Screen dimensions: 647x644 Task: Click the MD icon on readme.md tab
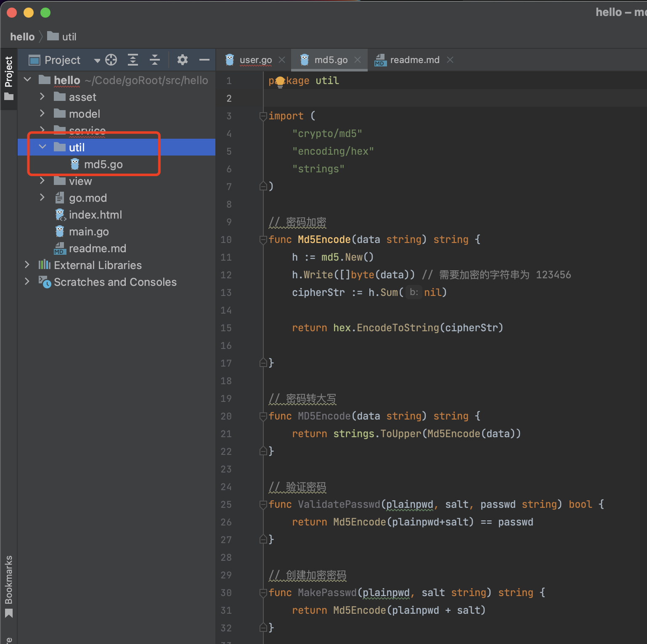tap(380, 60)
